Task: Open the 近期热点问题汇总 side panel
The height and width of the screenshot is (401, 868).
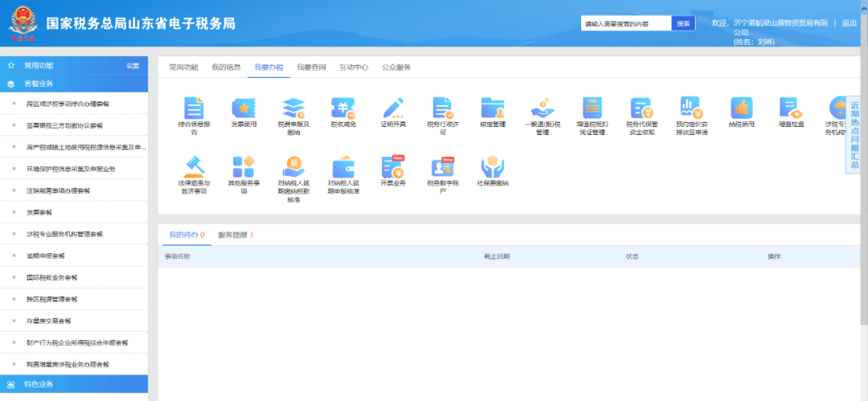Action: pyautogui.click(x=855, y=134)
